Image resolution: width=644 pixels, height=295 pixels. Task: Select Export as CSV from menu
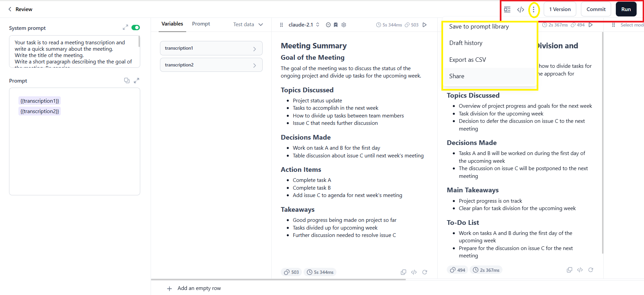tap(468, 60)
